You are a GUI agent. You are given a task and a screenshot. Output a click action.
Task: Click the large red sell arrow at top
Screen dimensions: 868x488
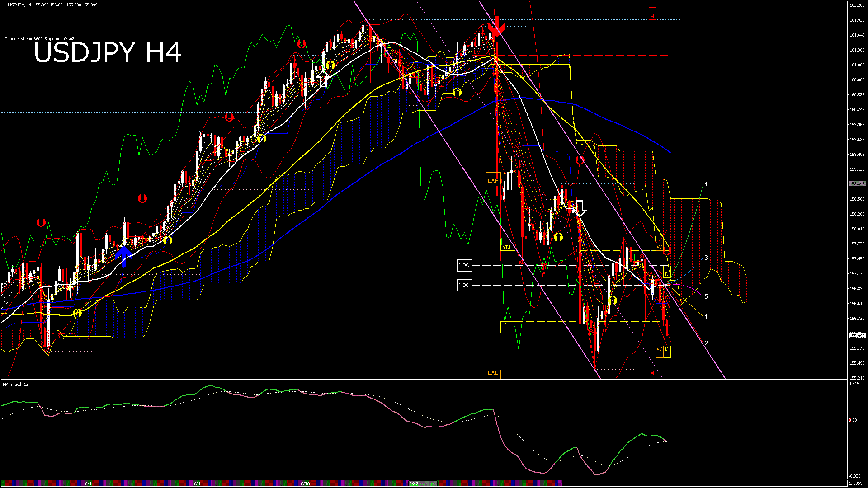[x=496, y=26]
